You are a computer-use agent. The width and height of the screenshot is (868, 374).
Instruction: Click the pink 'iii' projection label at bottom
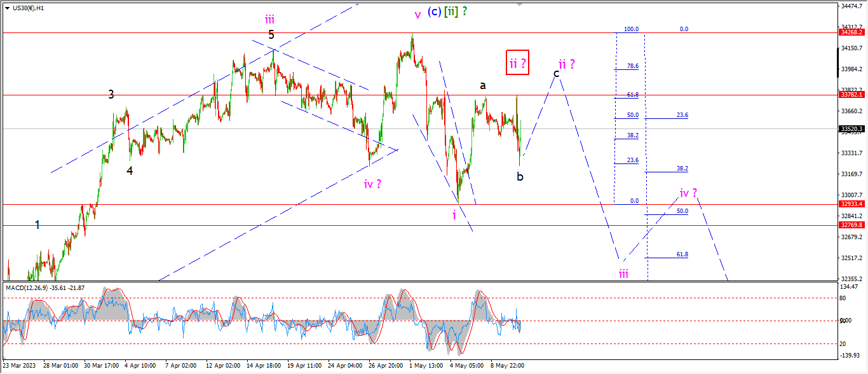point(624,274)
